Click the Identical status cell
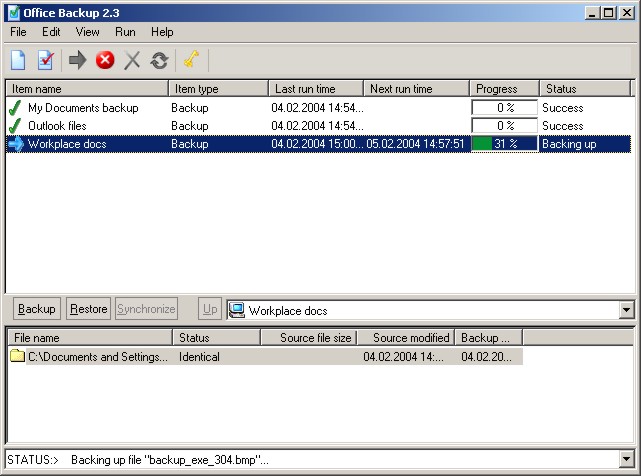The width and height of the screenshot is (641, 476). click(x=199, y=357)
